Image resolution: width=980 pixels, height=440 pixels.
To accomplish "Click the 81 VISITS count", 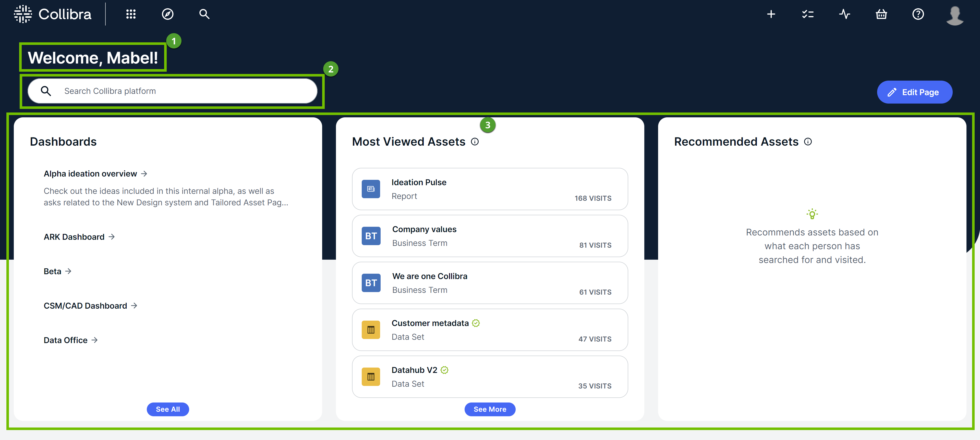I will point(595,245).
